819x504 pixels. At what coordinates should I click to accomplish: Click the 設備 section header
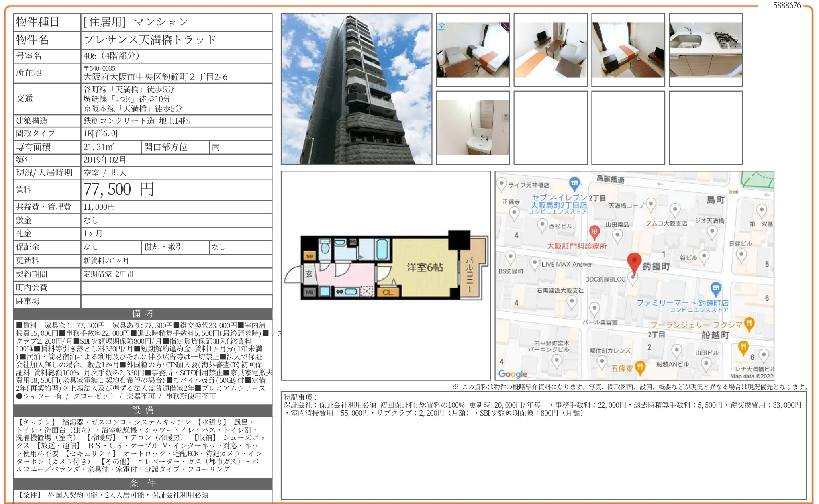pos(143,410)
